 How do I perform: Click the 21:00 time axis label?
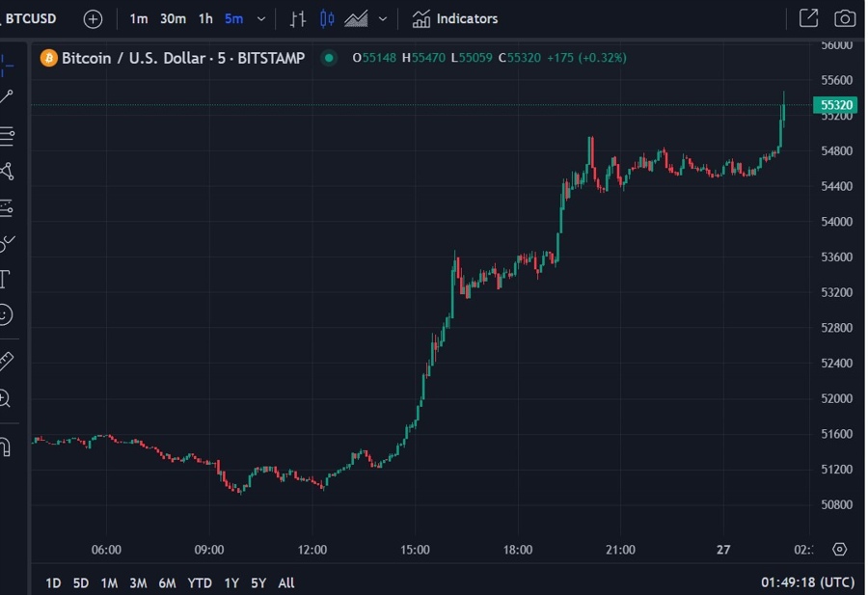tap(620, 550)
